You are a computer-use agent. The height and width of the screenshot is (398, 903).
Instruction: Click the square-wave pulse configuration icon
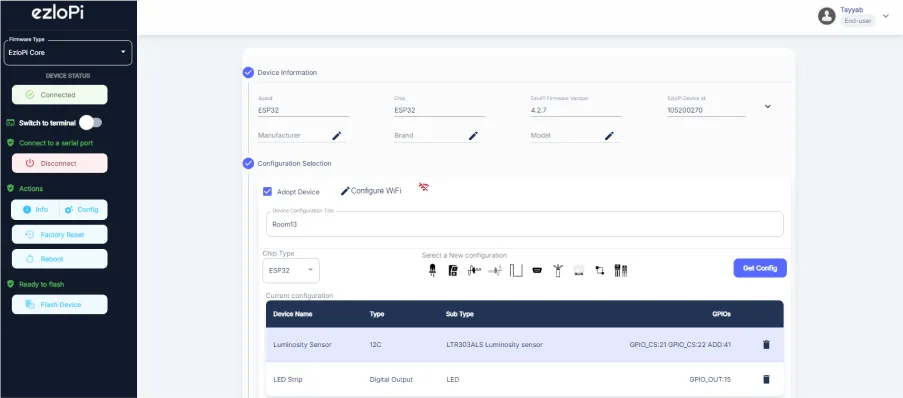coord(516,270)
